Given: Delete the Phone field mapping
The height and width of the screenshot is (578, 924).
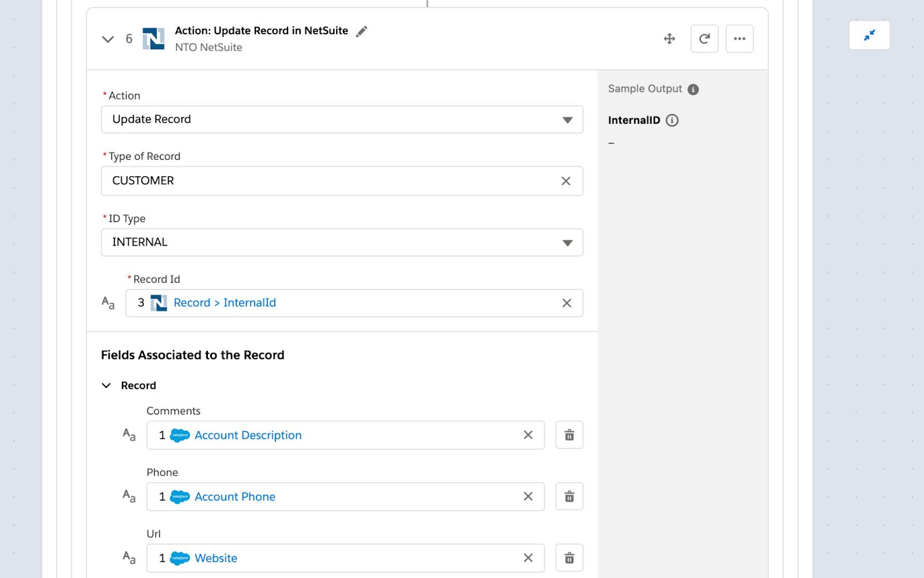Looking at the screenshot, I should (x=569, y=497).
